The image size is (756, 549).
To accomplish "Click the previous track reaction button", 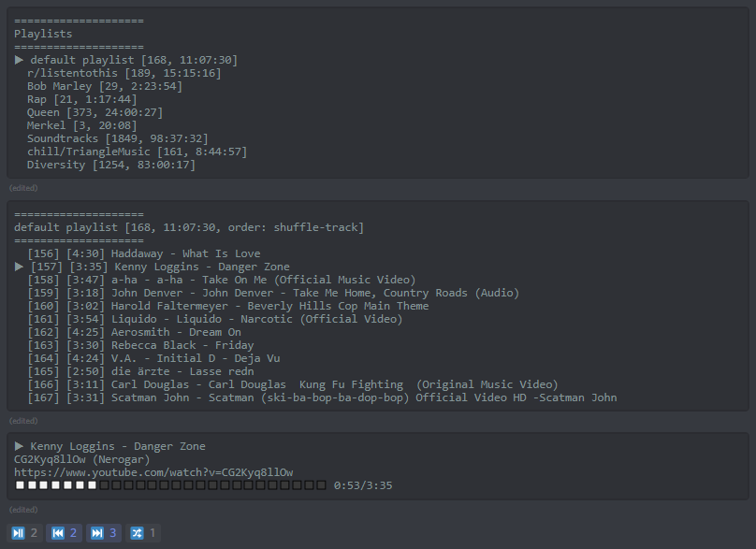I will point(65,532).
